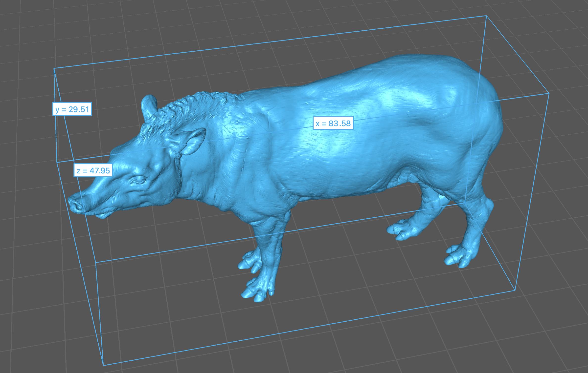Click the y = 29.51 dimension label

(x=72, y=109)
